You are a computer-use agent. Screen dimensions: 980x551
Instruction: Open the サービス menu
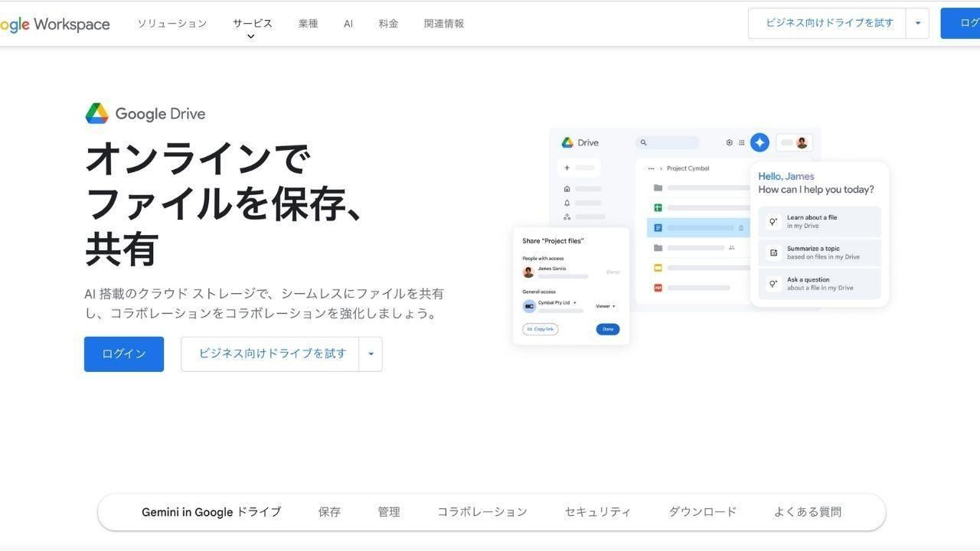(253, 23)
